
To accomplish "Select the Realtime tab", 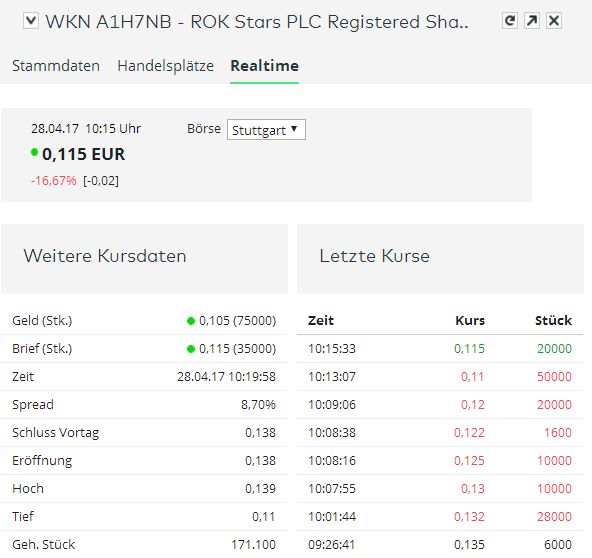I will [x=264, y=66].
